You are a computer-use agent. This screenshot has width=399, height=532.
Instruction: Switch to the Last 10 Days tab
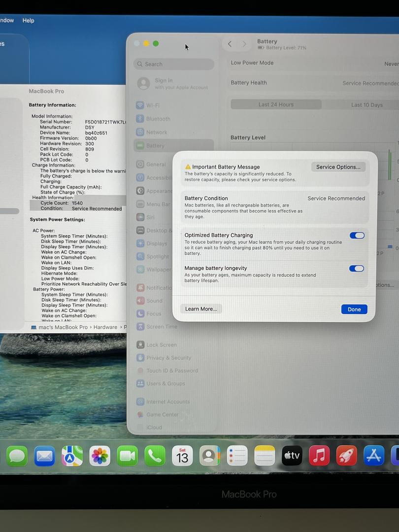(x=367, y=105)
